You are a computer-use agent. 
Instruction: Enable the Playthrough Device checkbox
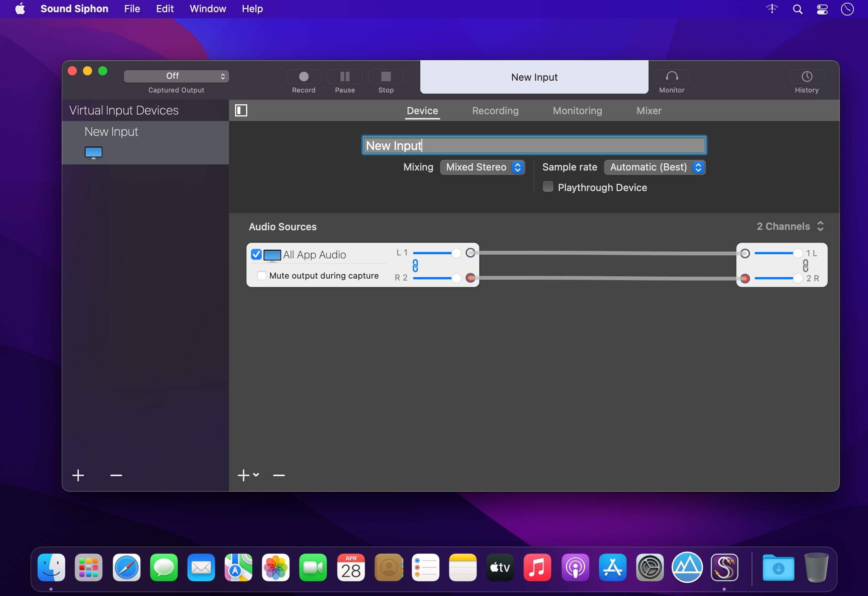tap(548, 187)
